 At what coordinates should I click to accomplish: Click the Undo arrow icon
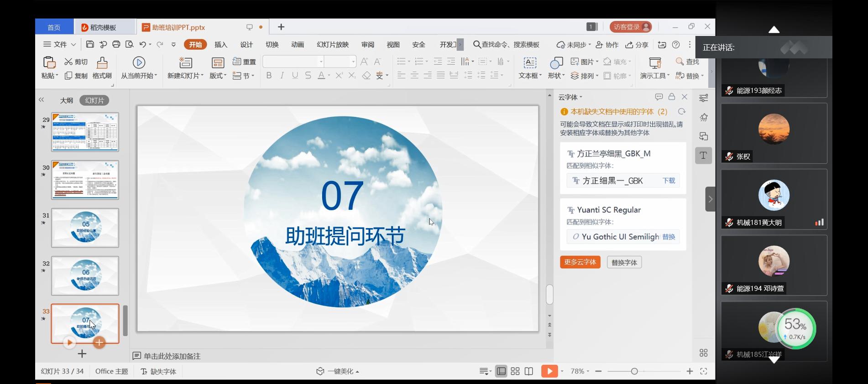[x=142, y=44]
